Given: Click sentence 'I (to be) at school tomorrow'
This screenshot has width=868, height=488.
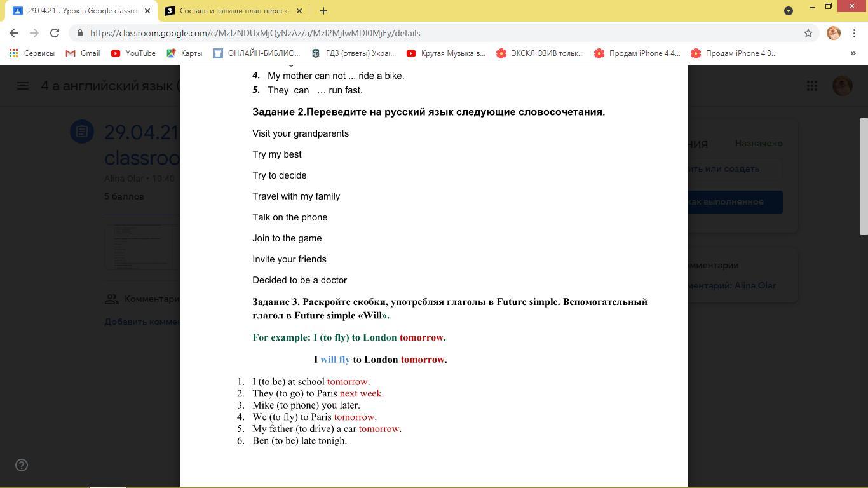Looking at the screenshot, I should [311, 382].
